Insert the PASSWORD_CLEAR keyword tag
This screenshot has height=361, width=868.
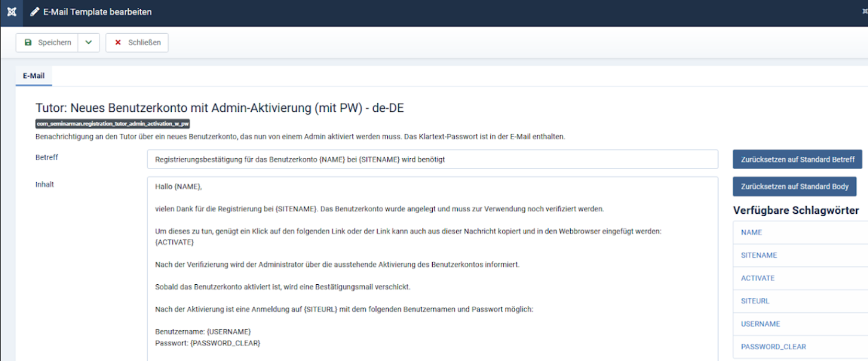click(x=773, y=347)
